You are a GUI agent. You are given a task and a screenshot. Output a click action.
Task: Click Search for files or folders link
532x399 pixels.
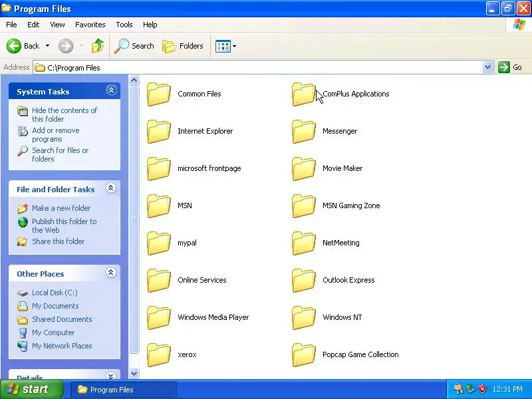point(60,154)
